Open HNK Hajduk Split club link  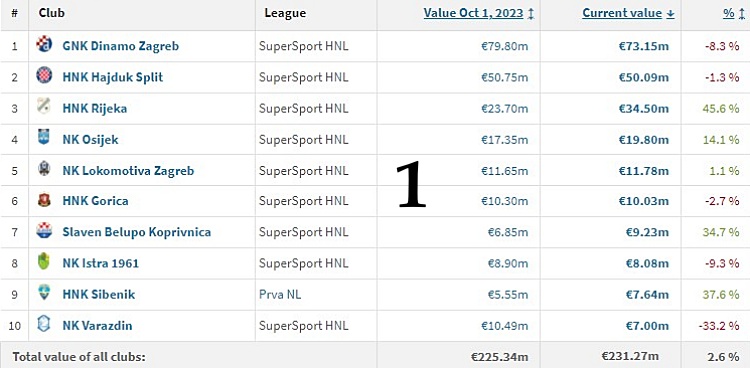click(x=113, y=77)
